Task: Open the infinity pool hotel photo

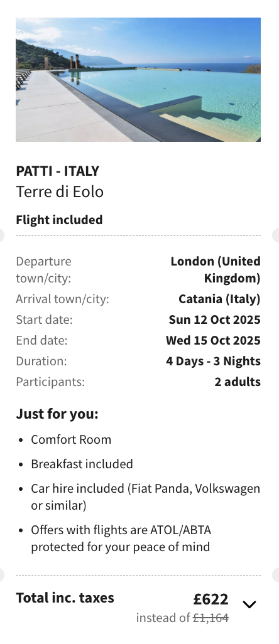Action: (x=138, y=80)
